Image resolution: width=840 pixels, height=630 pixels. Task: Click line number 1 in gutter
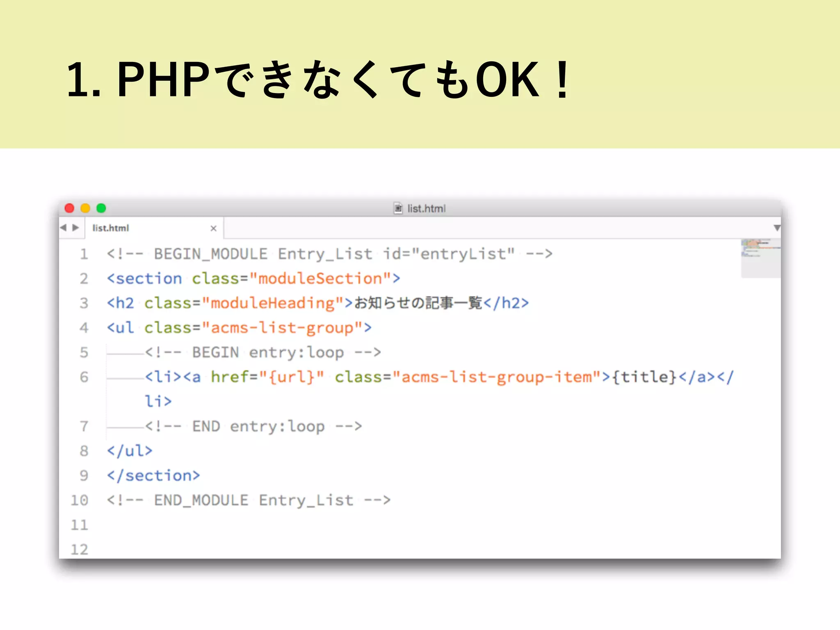(84, 254)
